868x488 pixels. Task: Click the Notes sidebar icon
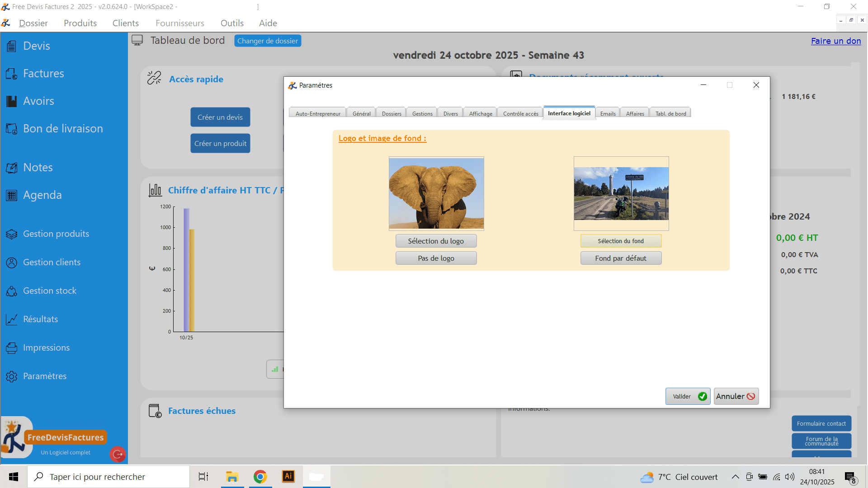point(11,168)
